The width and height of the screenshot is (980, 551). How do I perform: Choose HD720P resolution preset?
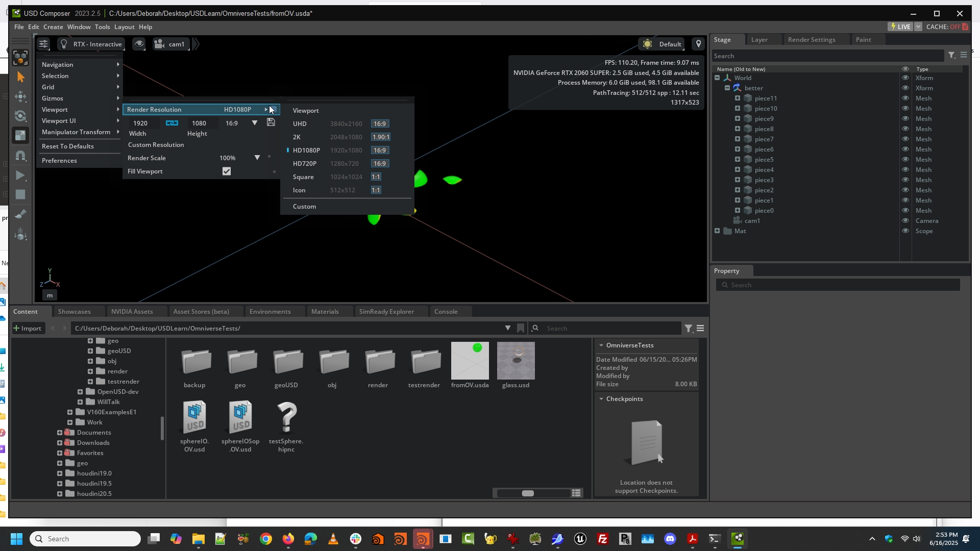(x=305, y=163)
